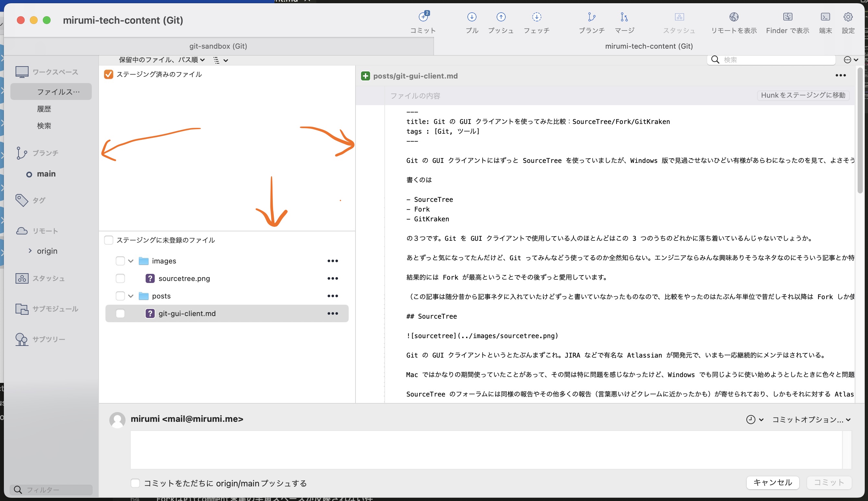Viewport: 868px width, 501px height.
Task: Click the Hunk をステージングに移動 button
Action: tap(803, 95)
